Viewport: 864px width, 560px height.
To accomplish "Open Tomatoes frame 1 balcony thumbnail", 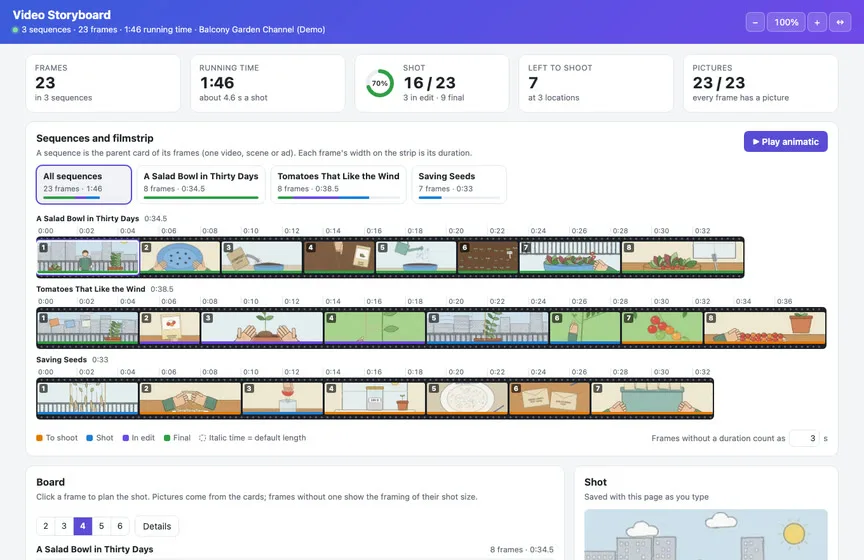I will (x=88, y=328).
